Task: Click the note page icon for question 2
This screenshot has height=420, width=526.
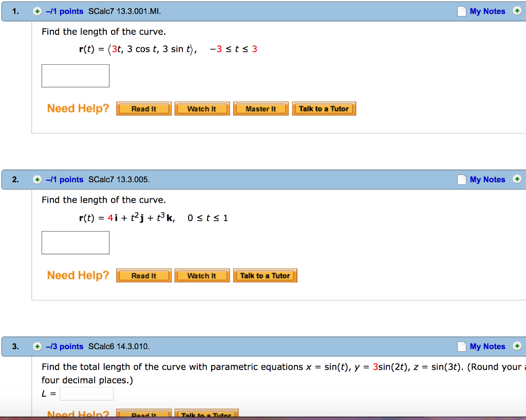Action: pyautogui.click(x=461, y=179)
